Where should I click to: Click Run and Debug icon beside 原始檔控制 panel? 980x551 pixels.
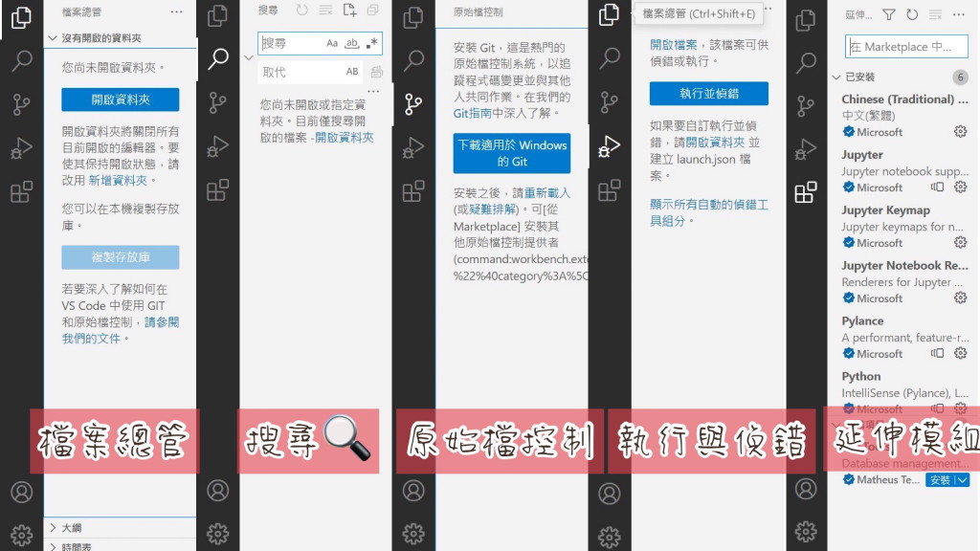413,147
